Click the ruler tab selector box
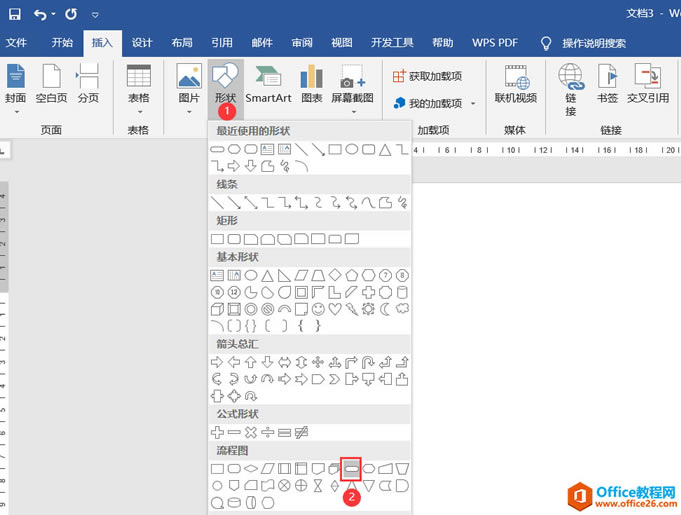This screenshot has width=681, height=515. tap(4, 151)
